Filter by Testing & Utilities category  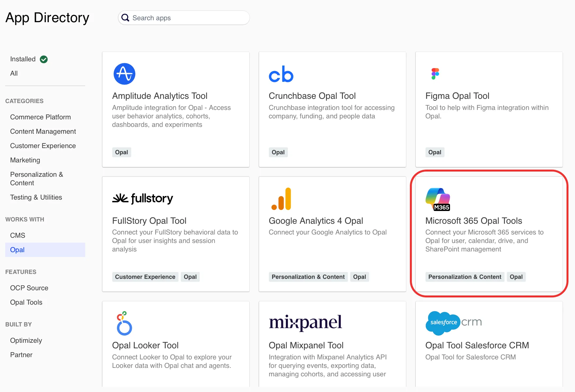coord(36,197)
